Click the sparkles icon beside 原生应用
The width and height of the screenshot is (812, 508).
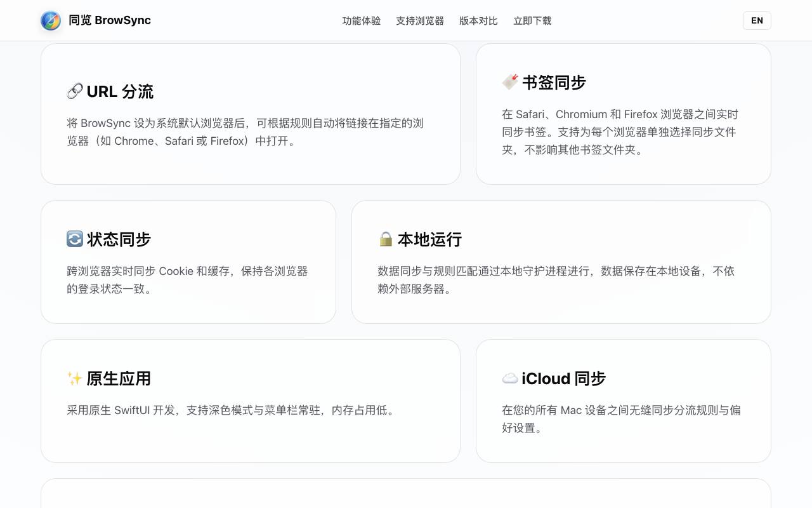point(75,378)
